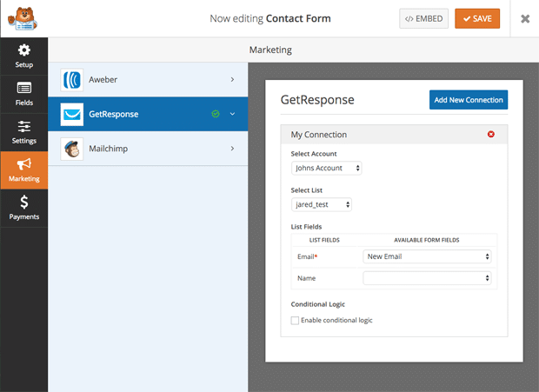
Task: Select the Aweber provider row
Action: (x=148, y=79)
